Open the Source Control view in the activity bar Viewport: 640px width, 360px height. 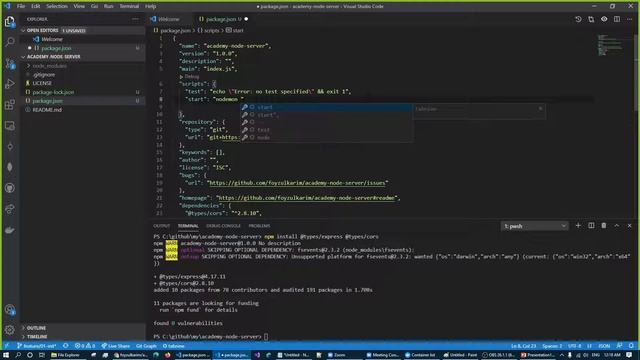coord(10,63)
